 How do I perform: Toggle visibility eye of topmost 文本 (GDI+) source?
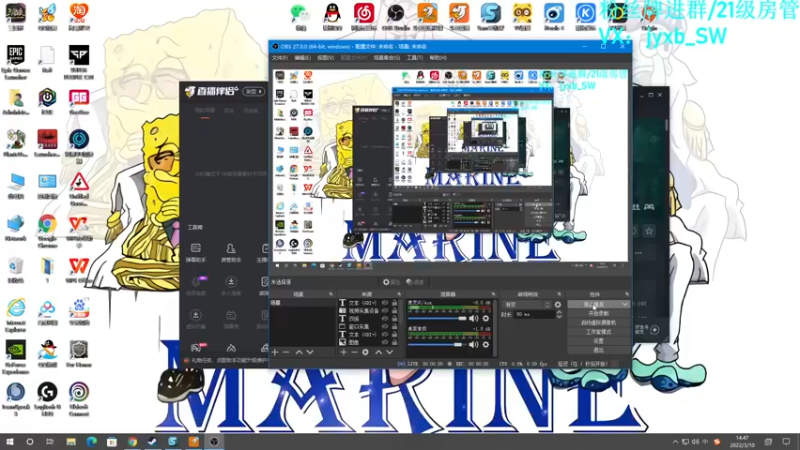[385, 303]
